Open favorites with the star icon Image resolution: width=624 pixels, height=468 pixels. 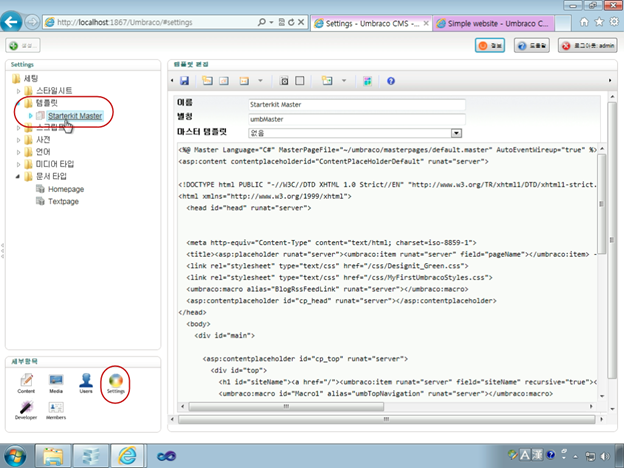[x=599, y=22]
